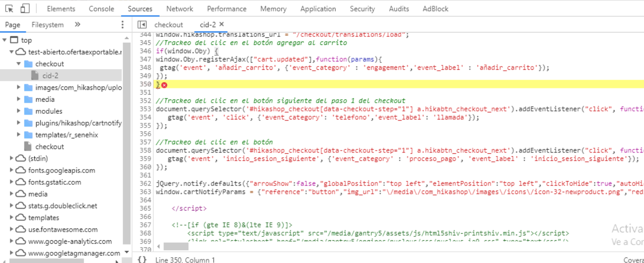644x263 pixels.
Task: Open the Network tab
Action: [x=180, y=9]
